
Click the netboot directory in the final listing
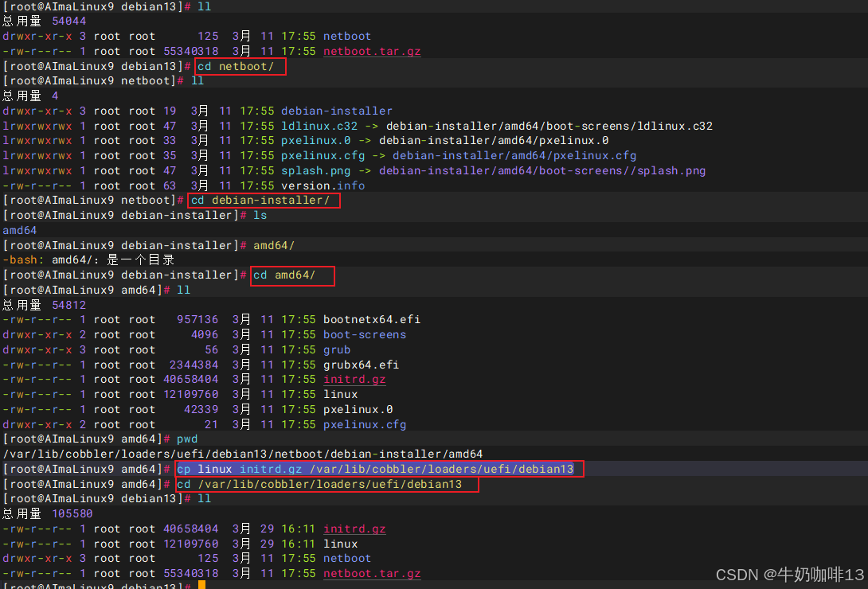(347, 559)
